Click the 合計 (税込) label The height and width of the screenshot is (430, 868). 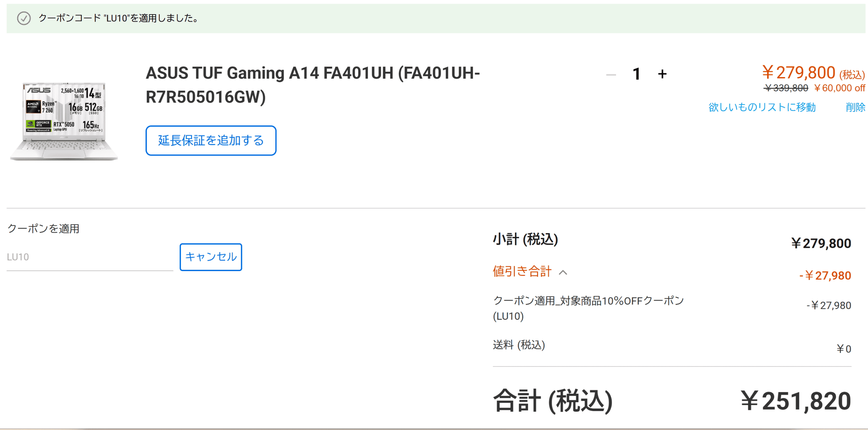pos(553,401)
